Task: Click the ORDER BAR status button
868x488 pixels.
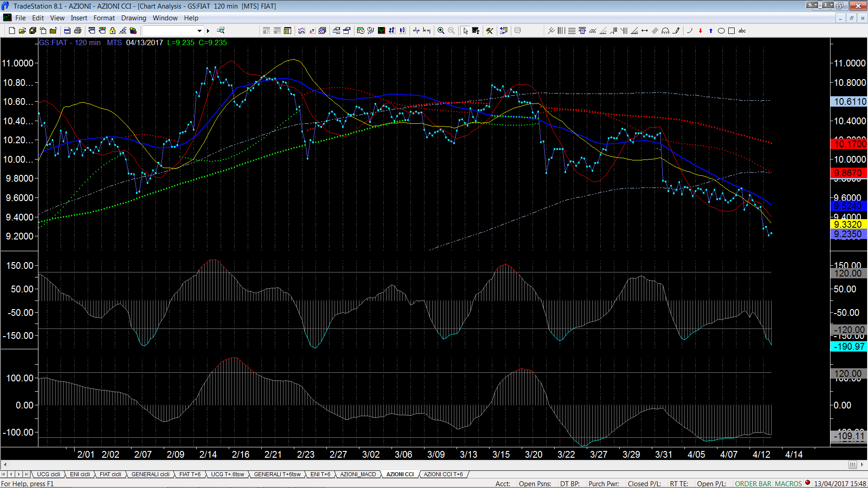Action: coord(753,484)
